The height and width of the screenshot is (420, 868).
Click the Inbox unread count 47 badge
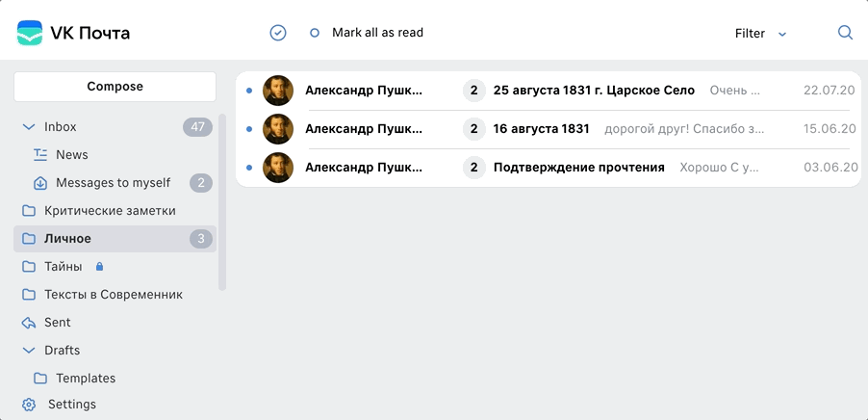pos(197,127)
